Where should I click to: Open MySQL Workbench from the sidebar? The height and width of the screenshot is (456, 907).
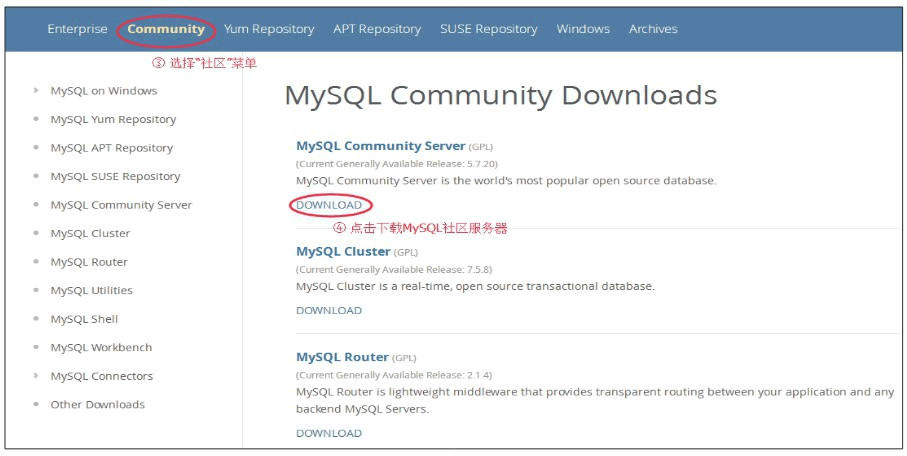(101, 348)
